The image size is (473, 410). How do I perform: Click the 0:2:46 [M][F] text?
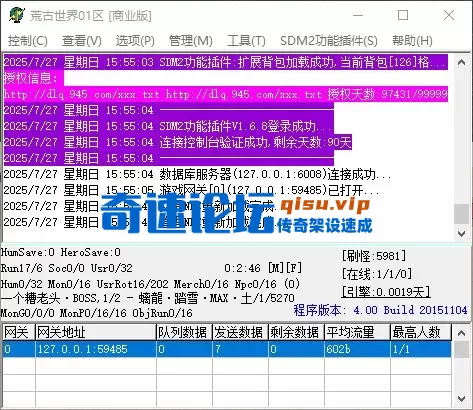[263, 268]
